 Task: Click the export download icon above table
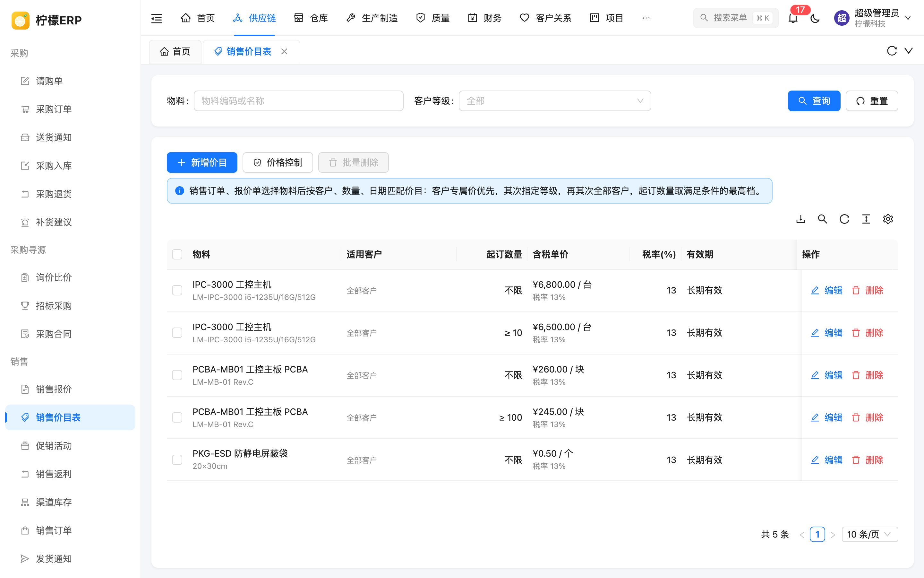click(801, 219)
